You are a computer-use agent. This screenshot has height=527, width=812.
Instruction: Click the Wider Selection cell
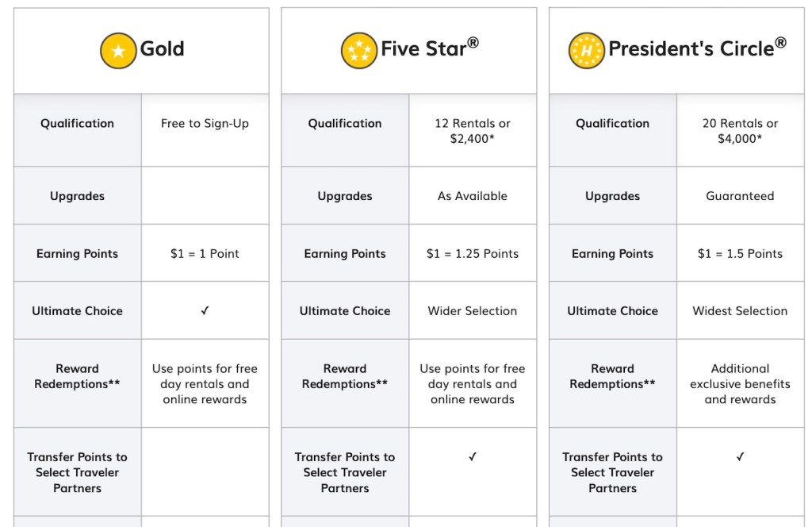473,311
